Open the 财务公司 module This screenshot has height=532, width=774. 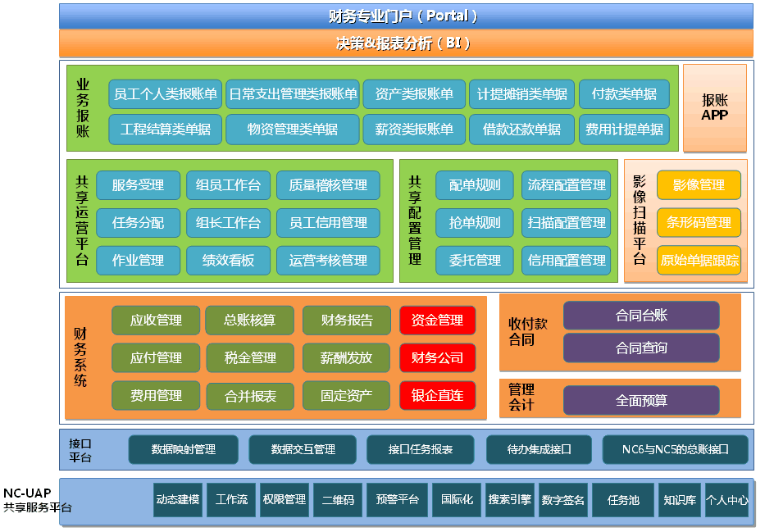pos(439,358)
